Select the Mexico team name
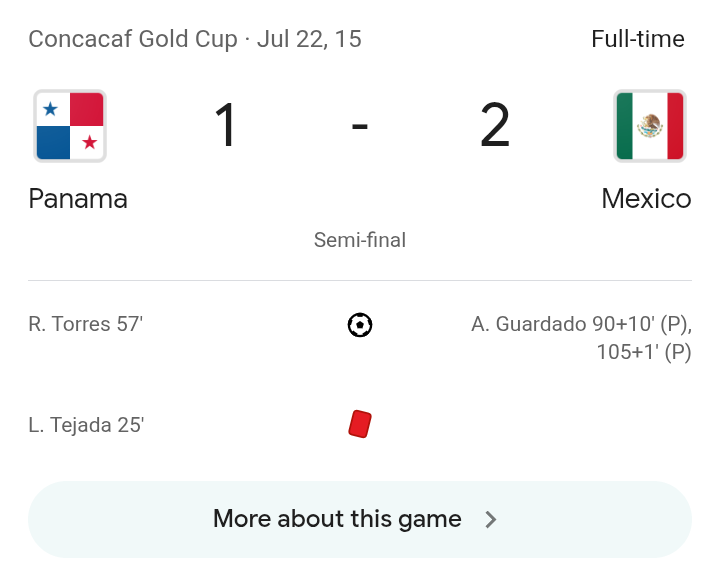Image resolution: width=720 pixels, height=578 pixels. [x=646, y=199]
